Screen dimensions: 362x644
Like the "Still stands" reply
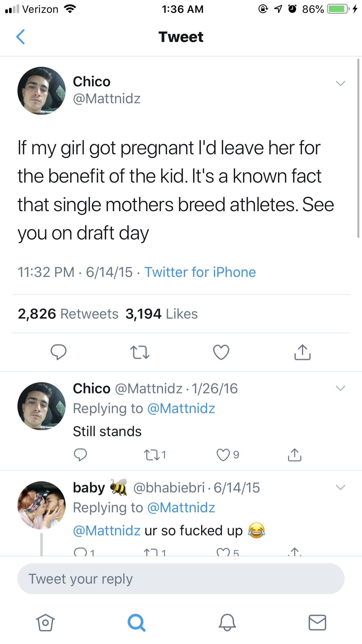(223, 455)
